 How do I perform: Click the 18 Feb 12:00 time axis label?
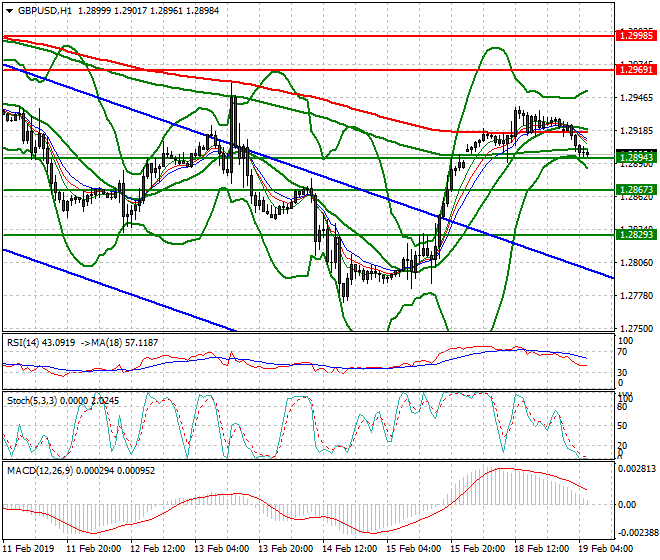tap(541, 549)
